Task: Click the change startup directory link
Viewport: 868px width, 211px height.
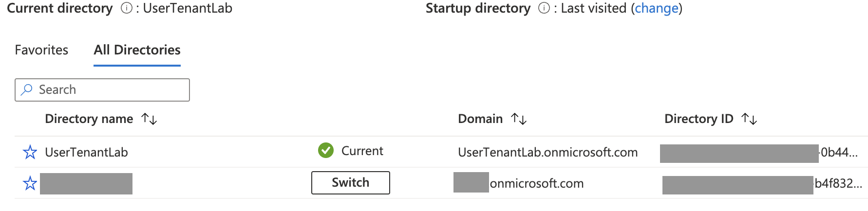Action: click(656, 8)
